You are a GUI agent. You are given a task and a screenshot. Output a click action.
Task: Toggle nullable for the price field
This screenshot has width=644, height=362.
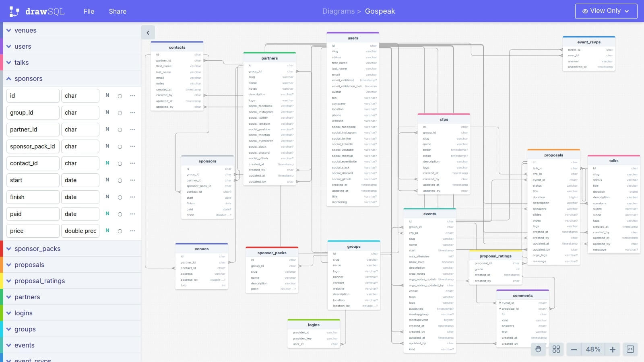(107, 231)
